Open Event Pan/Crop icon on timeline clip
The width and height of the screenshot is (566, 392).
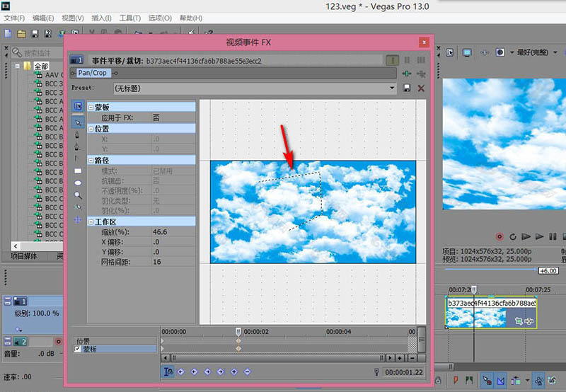tap(519, 321)
